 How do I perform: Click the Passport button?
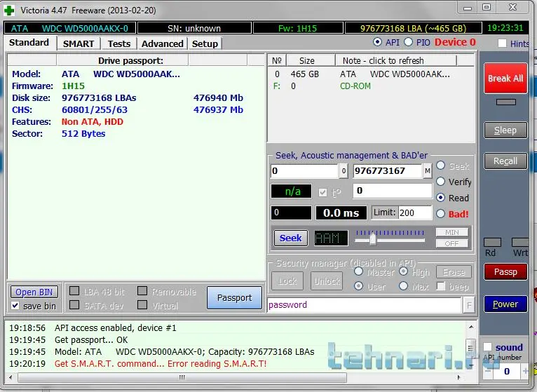[x=234, y=298]
